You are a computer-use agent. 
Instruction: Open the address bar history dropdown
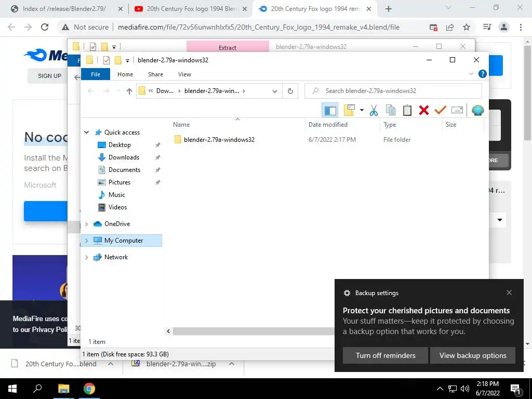[x=275, y=91]
